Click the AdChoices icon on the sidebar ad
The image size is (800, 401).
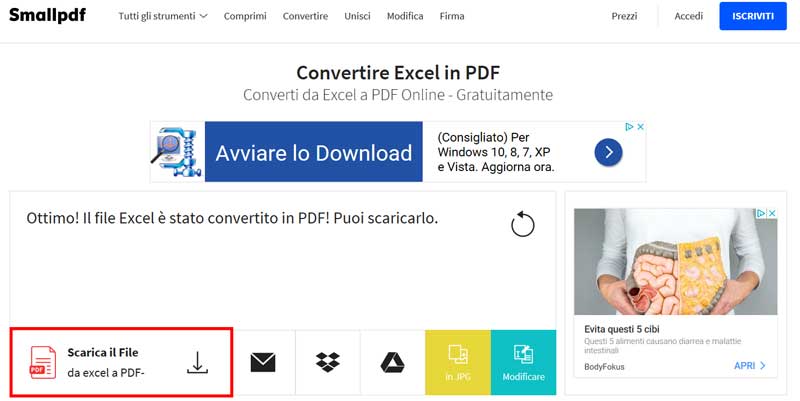click(x=762, y=213)
